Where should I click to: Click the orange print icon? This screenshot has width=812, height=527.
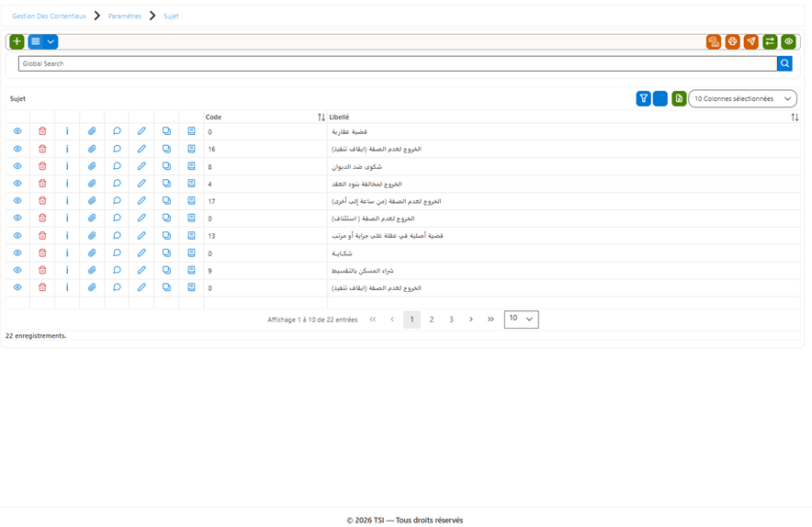click(732, 41)
